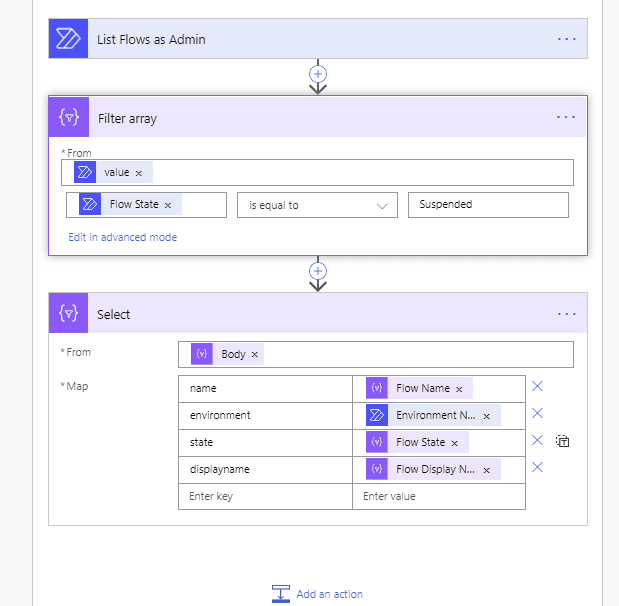Click the Select From input field
Screen dimensions: 619x606
[376, 355]
